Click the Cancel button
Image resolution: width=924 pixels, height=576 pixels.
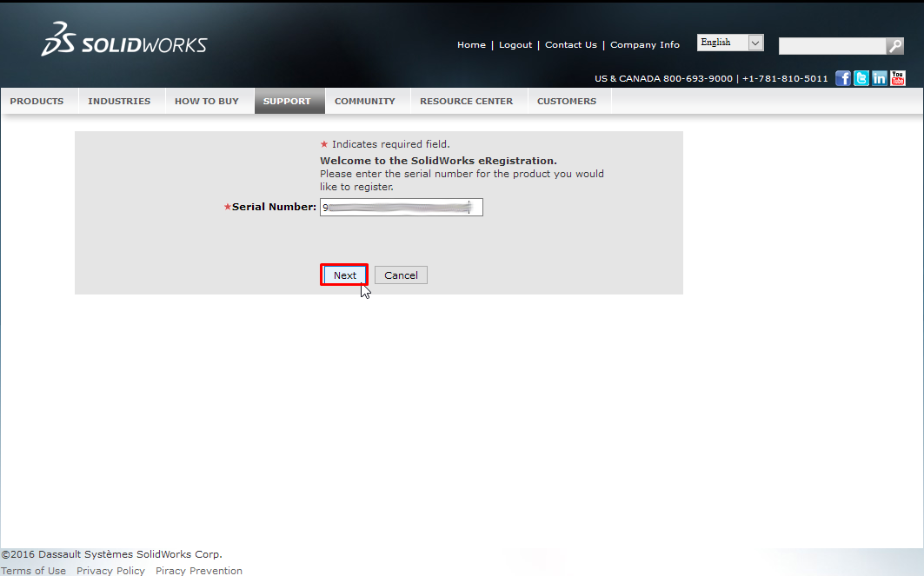[401, 275]
